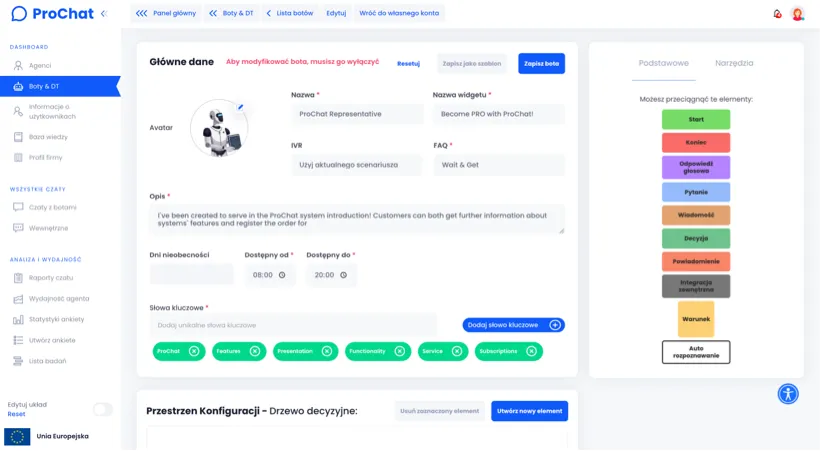Remove the ProChat keyword tag

[194, 351]
